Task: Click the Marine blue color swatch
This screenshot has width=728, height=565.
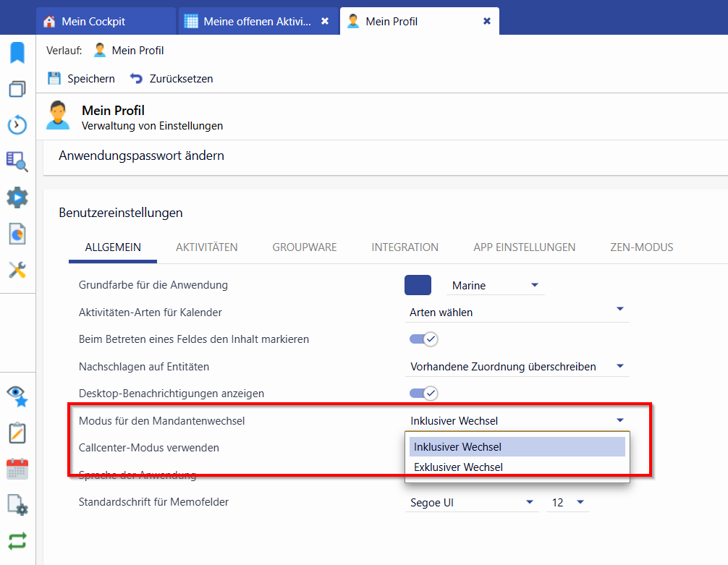Action: point(418,285)
